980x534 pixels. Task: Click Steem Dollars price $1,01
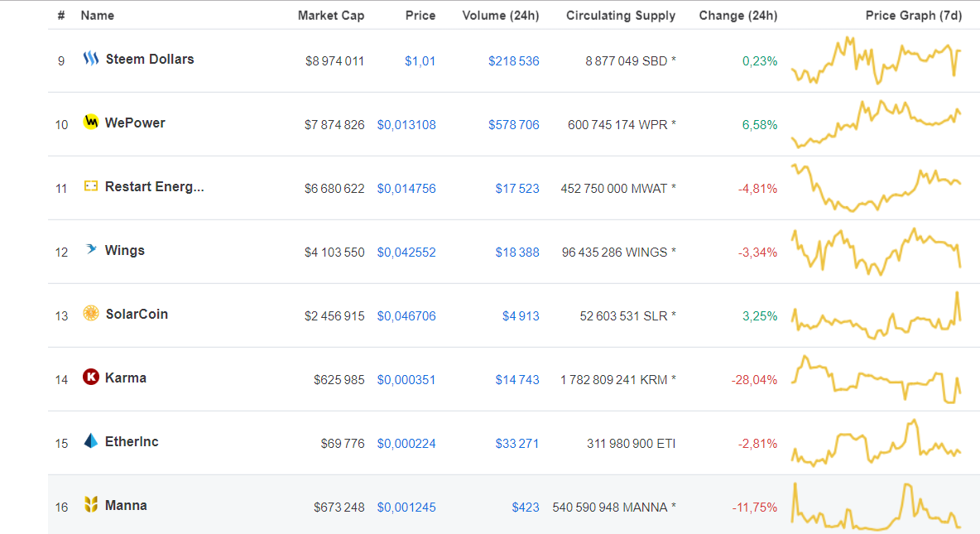[x=420, y=61]
